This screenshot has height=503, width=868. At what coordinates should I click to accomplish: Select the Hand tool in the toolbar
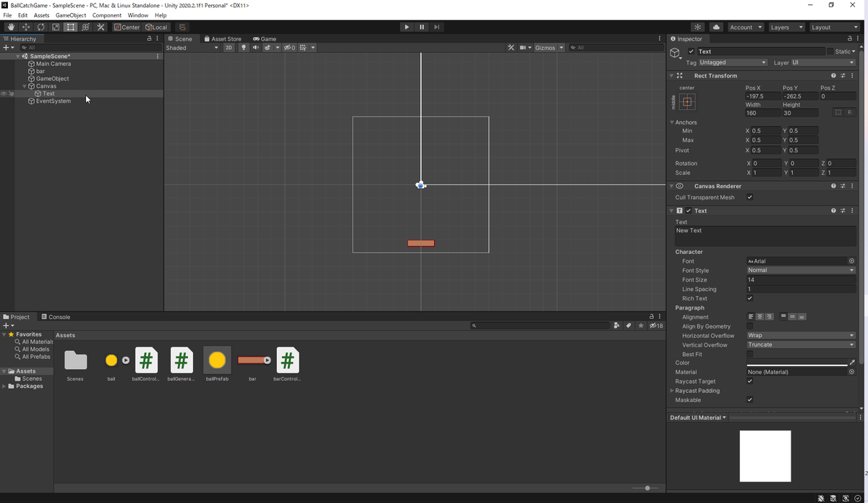point(11,27)
